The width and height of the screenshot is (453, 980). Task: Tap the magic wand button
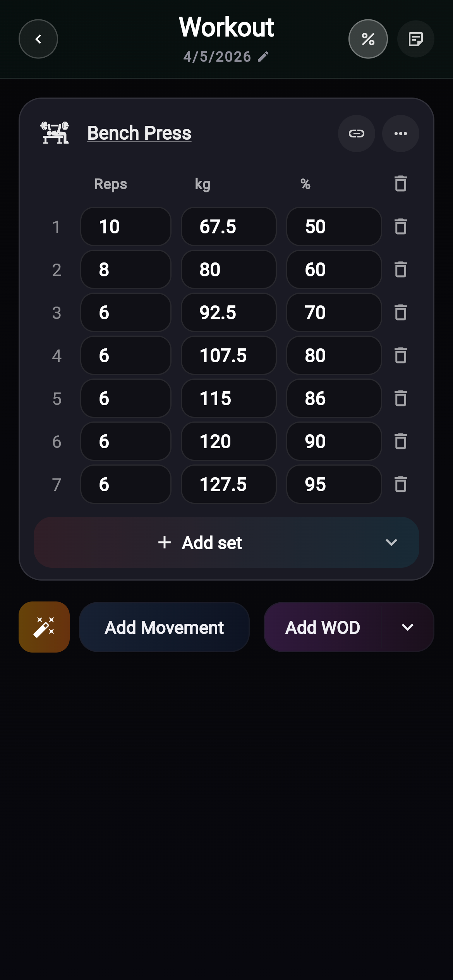point(44,627)
